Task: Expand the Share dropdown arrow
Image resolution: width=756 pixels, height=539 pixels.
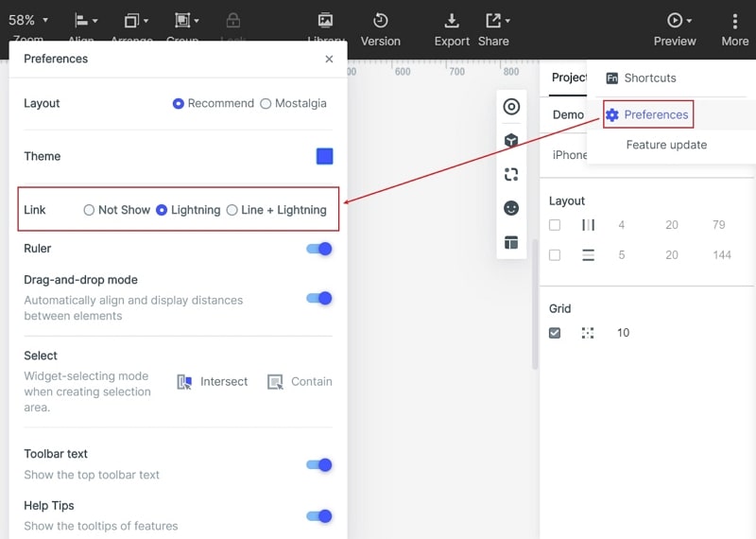Action: tap(507, 21)
